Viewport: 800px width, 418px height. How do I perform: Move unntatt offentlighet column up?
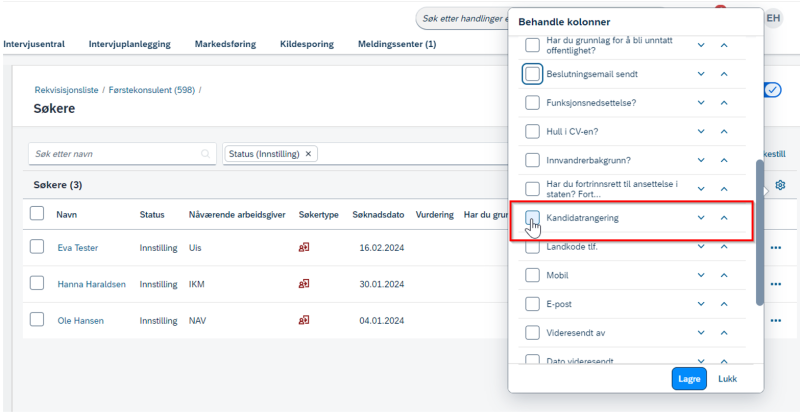click(724, 45)
